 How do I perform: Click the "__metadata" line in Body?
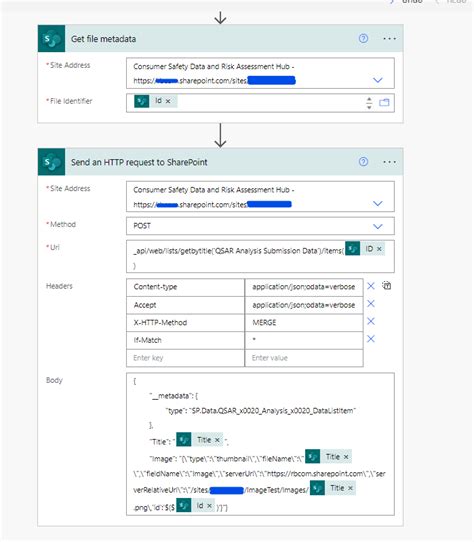[x=174, y=396]
